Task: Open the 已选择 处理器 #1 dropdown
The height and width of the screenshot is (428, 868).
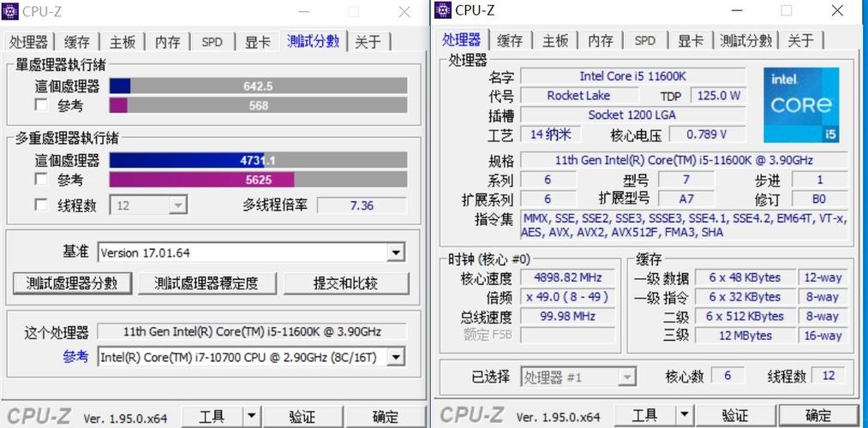Action: coord(578,377)
